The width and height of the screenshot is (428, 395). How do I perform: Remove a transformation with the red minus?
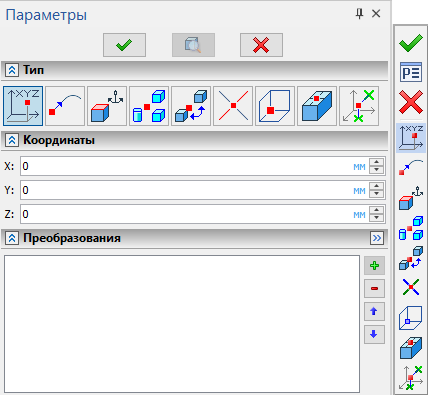pos(374,288)
